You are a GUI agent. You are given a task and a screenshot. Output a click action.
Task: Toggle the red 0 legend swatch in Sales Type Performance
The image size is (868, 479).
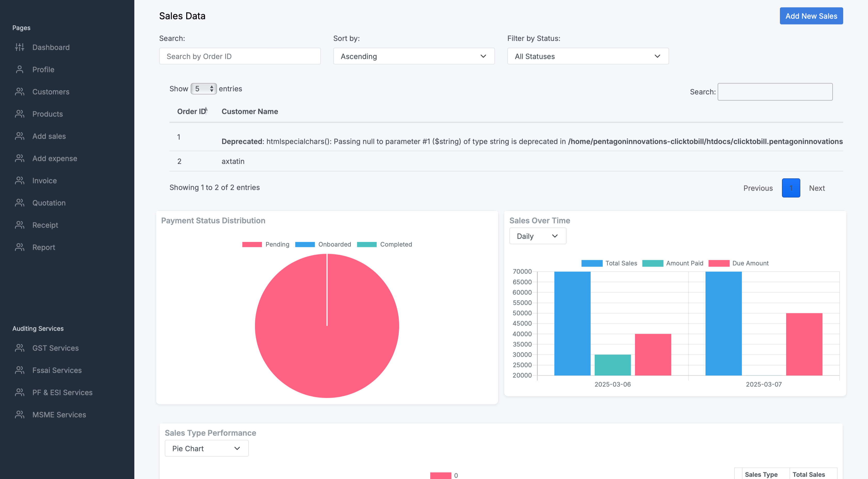coord(440,475)
